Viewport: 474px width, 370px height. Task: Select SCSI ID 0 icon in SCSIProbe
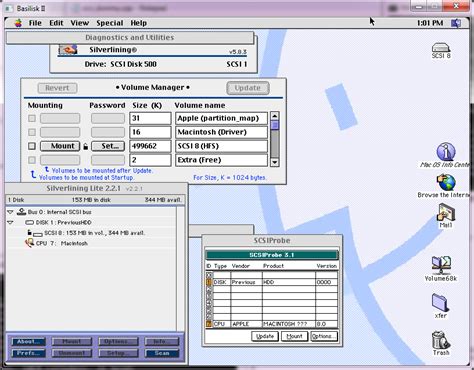click(x=209, y=275)
